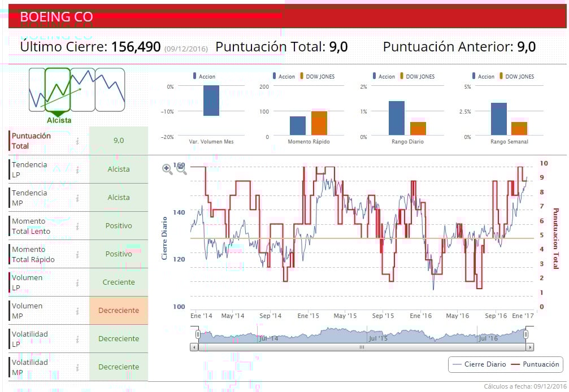569x392 pixels.
Task: Click the Puntuación Anterior 9,0 text
Action: tap(459, 46)
